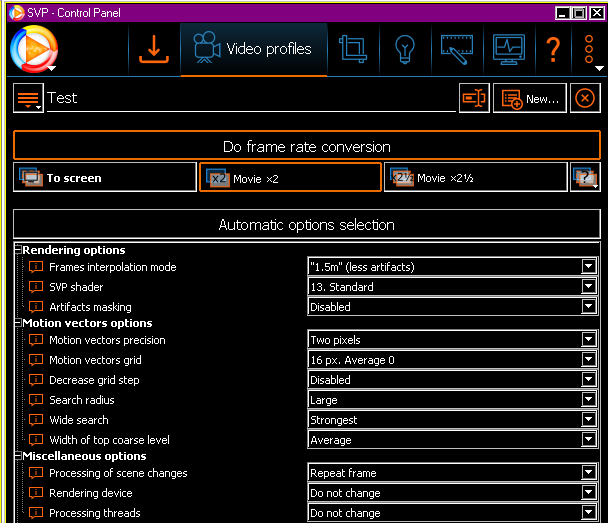
Task: Select the Movie ×2½ frame rate option
Action: 475,177
